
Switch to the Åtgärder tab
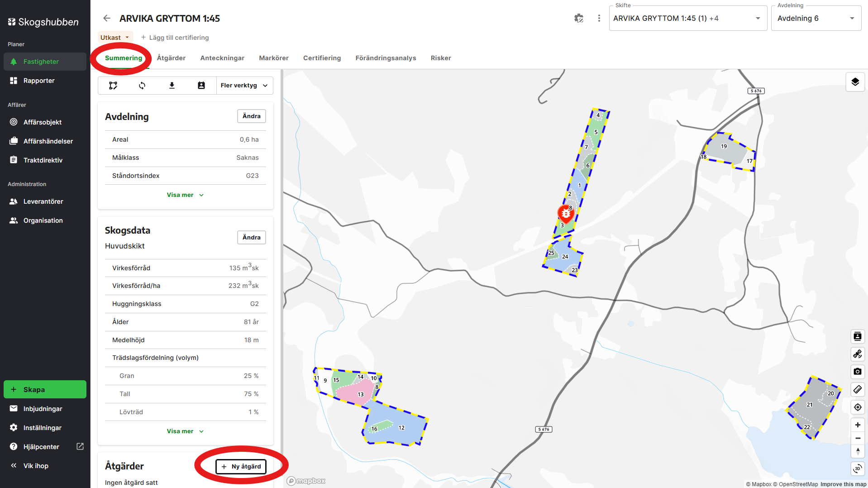coord(171,58)
